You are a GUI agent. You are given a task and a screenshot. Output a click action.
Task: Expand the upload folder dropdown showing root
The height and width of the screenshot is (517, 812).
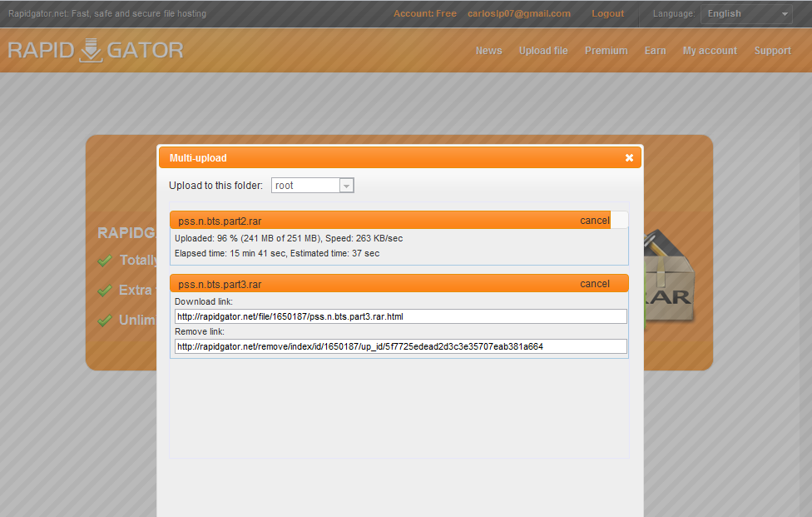click(313, 186)
